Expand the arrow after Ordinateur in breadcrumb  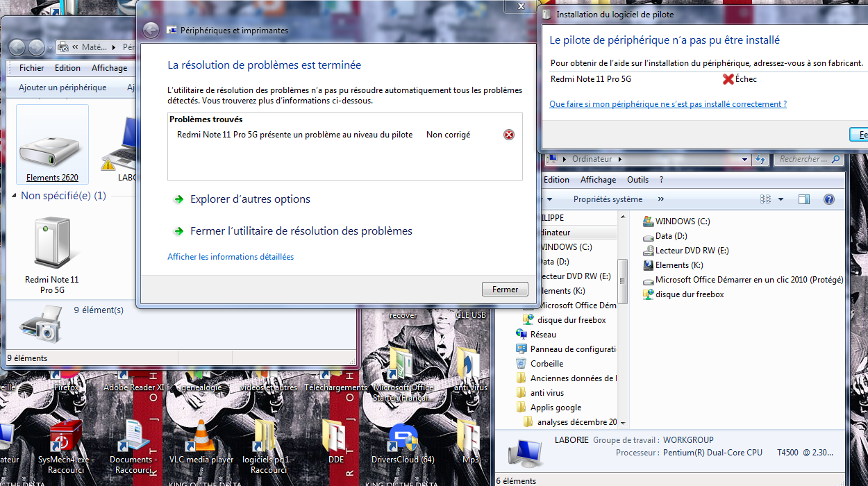pos(620,159)
